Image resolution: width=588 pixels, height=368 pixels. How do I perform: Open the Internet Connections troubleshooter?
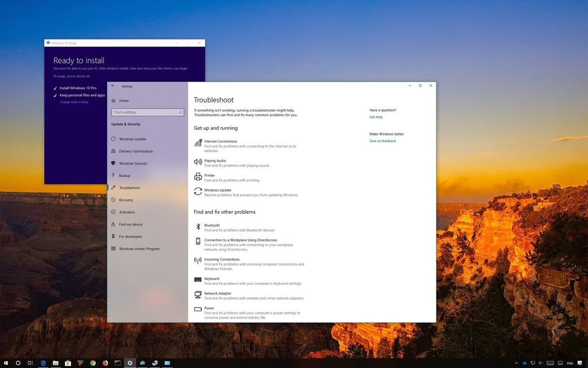point(220,141)
